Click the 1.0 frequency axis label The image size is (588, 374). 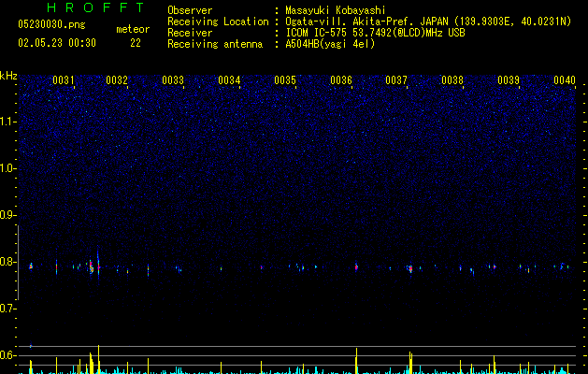[8, 168]
